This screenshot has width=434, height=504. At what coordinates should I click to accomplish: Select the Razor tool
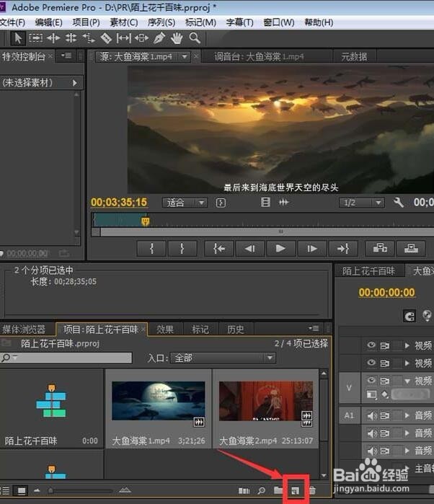(106, 38)
